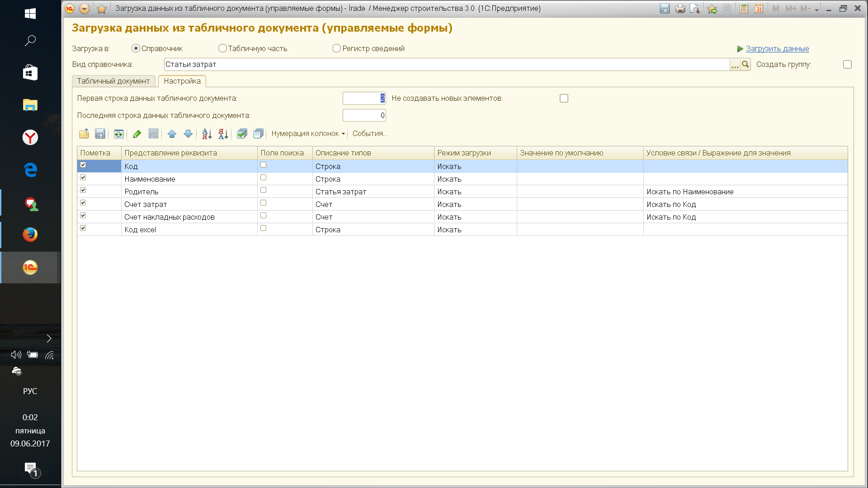This screenshot has width=868, height=488.
Task: Click the Последняя строка данных input field
Action: [x=364, y=116]
